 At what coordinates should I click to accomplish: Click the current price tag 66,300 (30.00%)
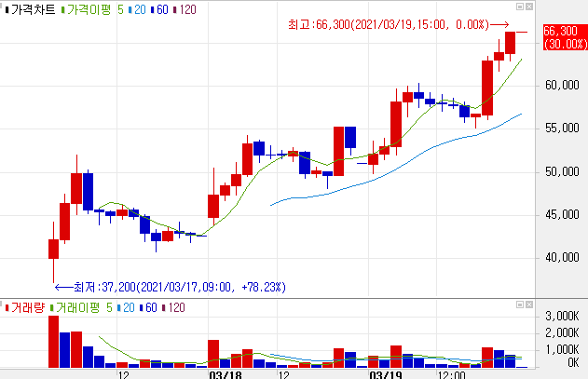[565, 37]
